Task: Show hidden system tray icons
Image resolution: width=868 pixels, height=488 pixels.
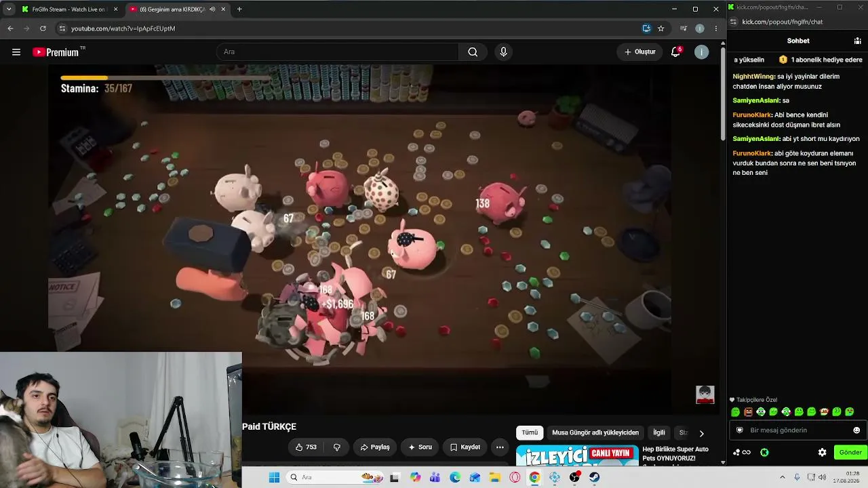Action: tap(782, 477)
